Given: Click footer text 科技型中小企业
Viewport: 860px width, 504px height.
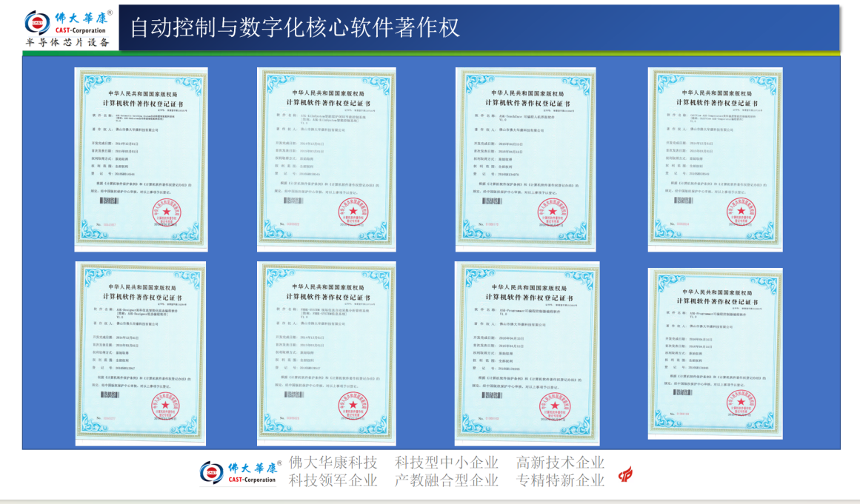Looking at the screenshot, I should point(447,463).
